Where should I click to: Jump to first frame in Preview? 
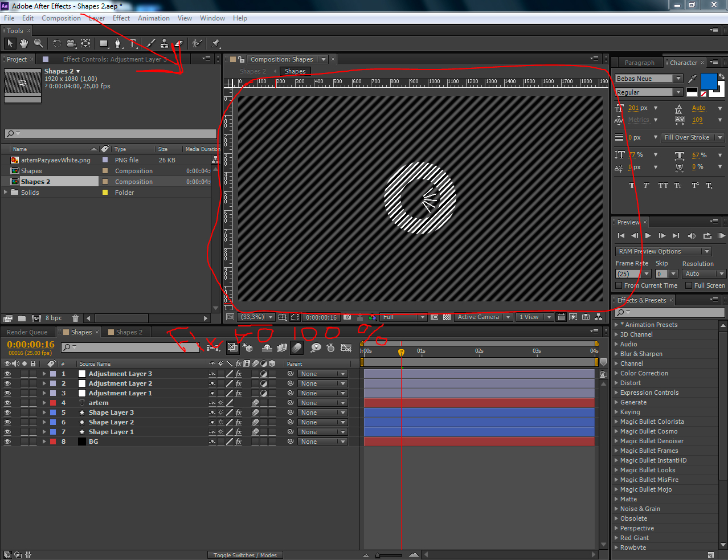pos(621,236)
